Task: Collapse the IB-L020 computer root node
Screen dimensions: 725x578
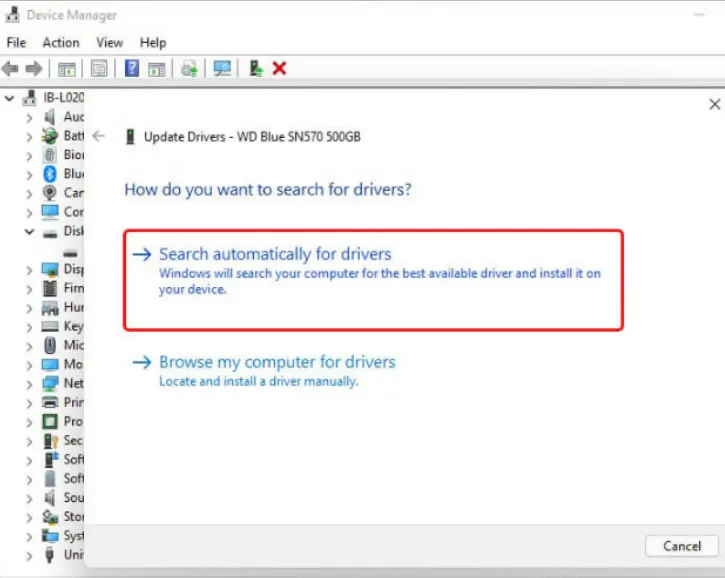Action: pos(10,98)
